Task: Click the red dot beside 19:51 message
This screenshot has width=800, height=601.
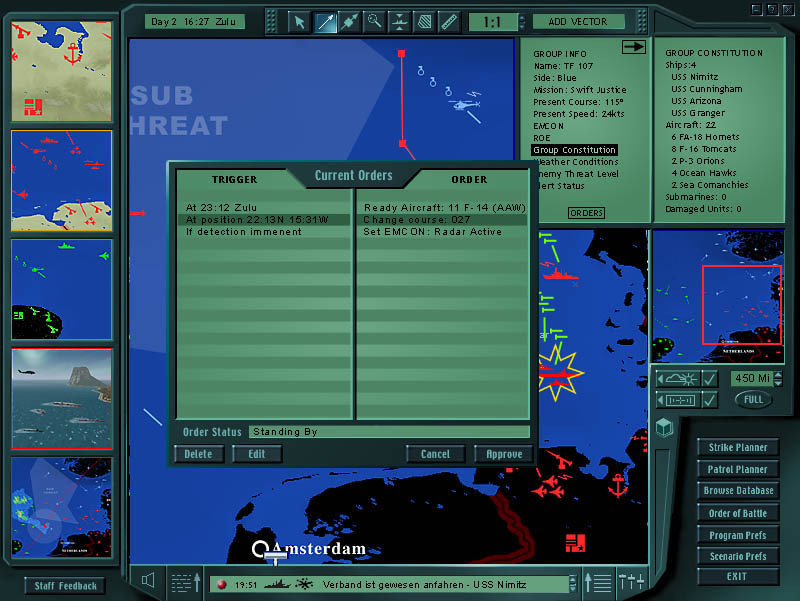Action: 221,585
